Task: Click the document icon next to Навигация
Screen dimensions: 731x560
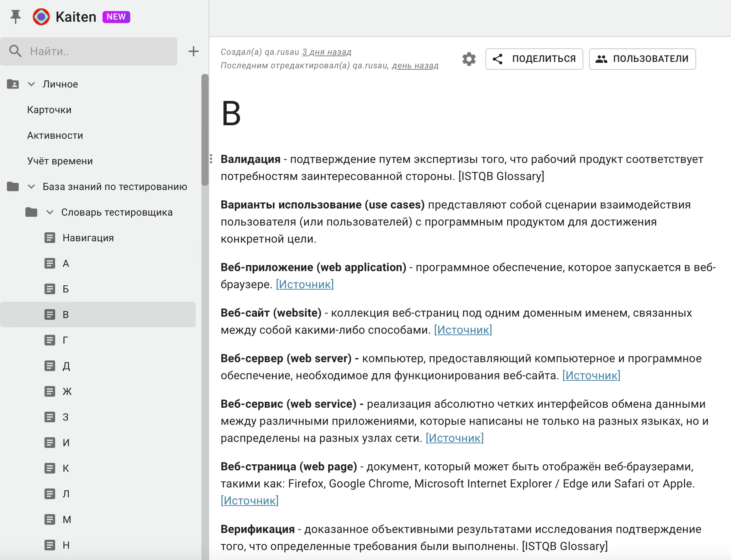Action: [x=50, y=238]
